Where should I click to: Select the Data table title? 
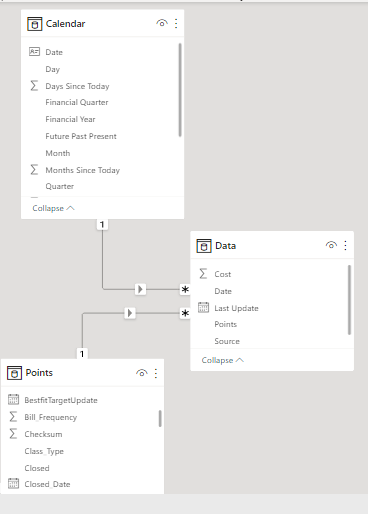(226, 246)
